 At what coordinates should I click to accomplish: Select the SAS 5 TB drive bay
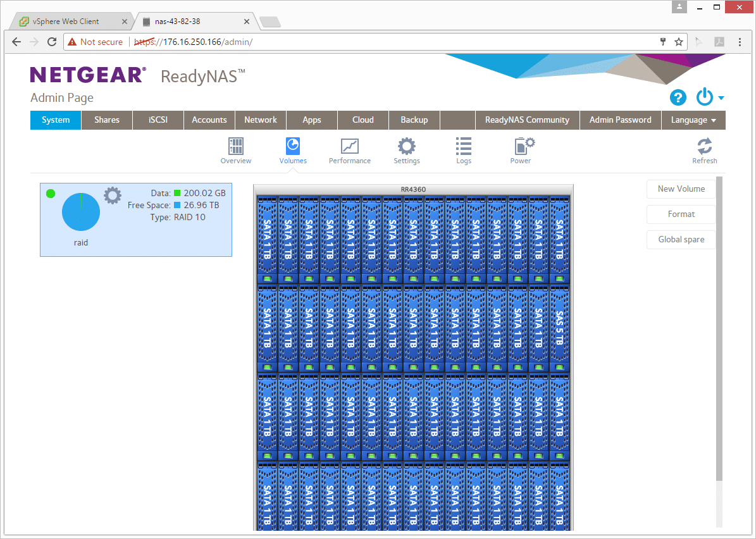click(559, 328)
